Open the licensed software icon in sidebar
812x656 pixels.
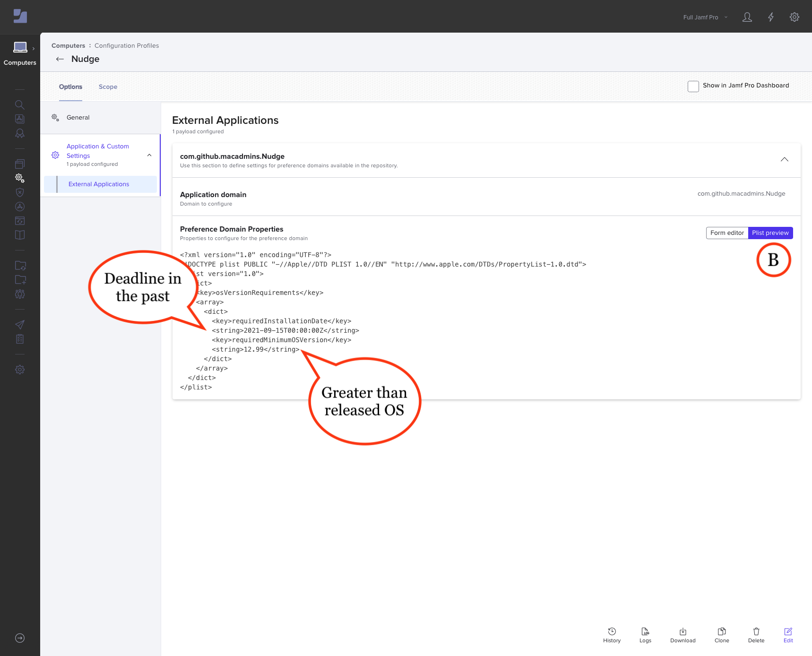click(x=20, y=119)
